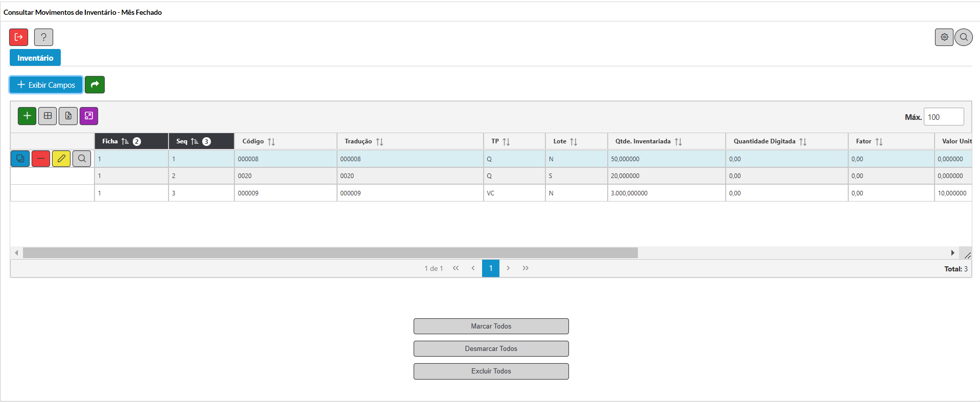
Task: Click the purple expand grid icon
Action: click(x=89, y=116)
